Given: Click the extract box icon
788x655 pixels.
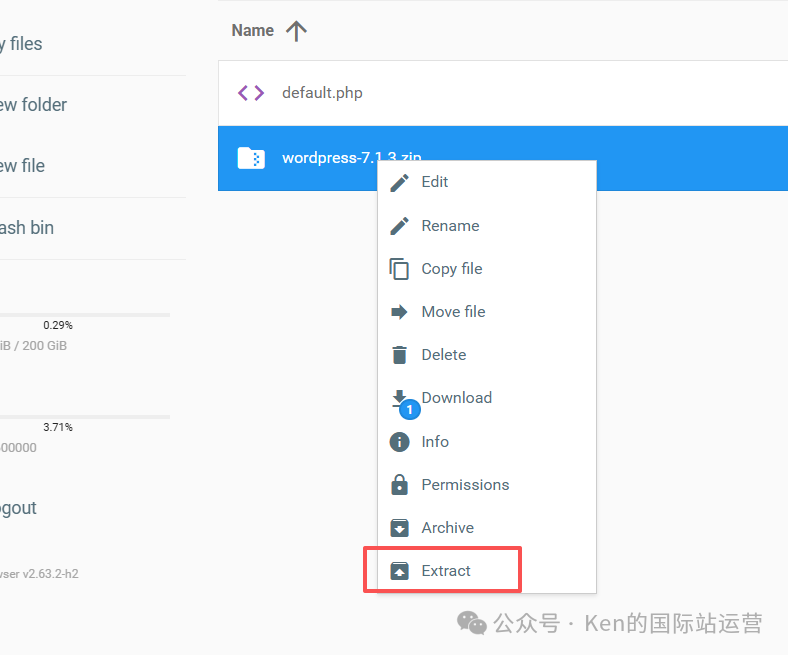Looking at the screenshot, I should [x=400, y=571].
